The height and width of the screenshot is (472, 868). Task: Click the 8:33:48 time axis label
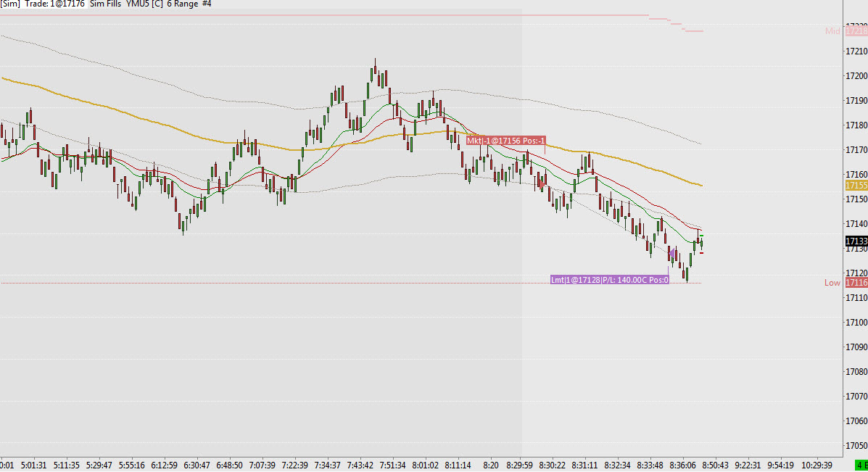point(650,465)
